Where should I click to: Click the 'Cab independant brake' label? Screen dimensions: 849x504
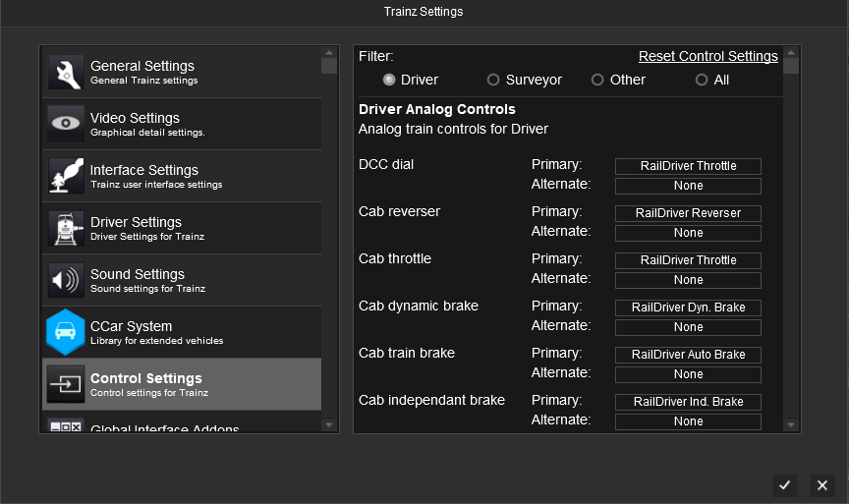pyautogui.click(x=431, y=400)
